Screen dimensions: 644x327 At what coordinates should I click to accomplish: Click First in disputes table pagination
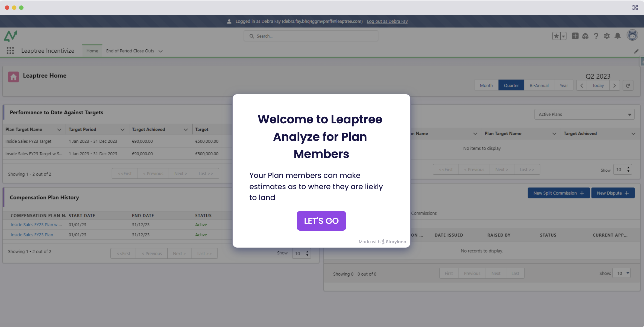[449, 273]
